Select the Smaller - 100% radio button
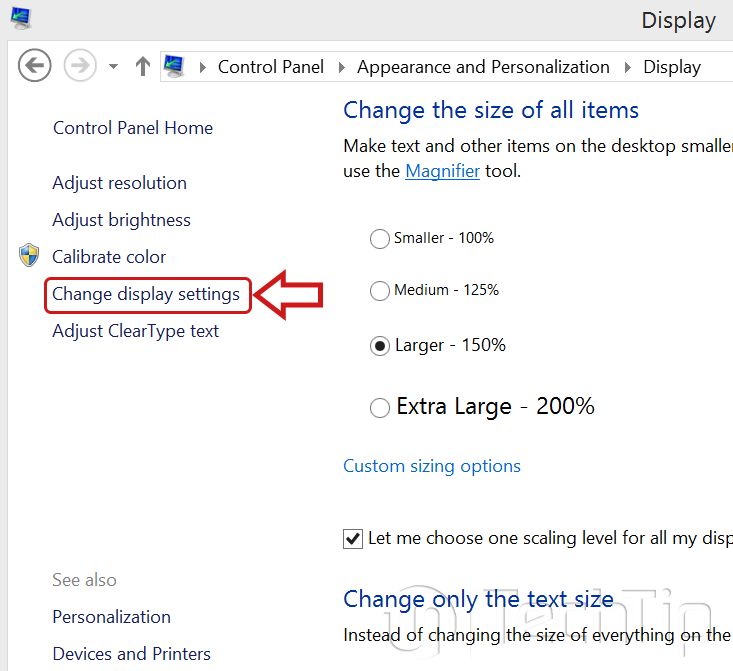Viewport: 733px width, 671px height. click(x=380, y=238)
